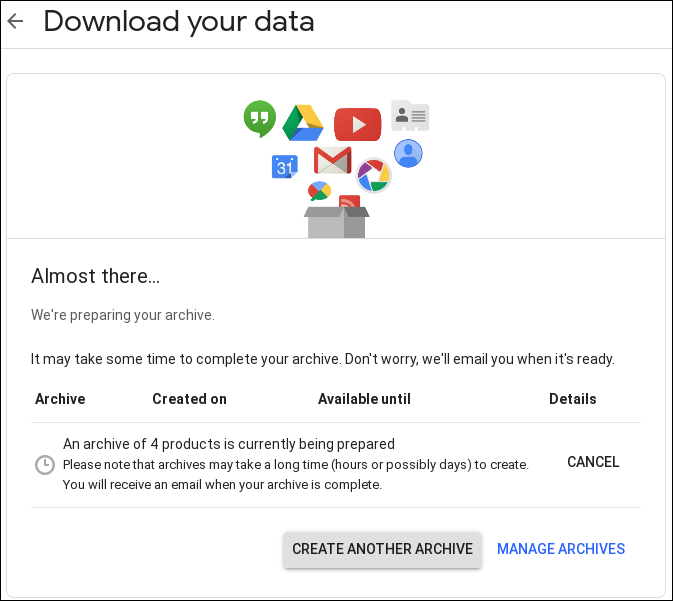Click the Gmail envelope icon
673x601 pixels.
[x=333, y=160]
